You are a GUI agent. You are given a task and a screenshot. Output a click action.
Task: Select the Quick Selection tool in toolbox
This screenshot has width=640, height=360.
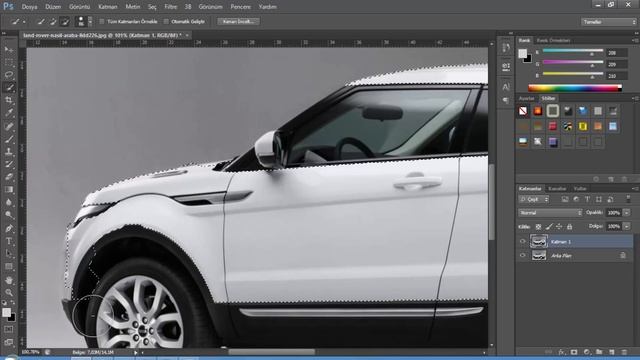(x=9, y=87)
